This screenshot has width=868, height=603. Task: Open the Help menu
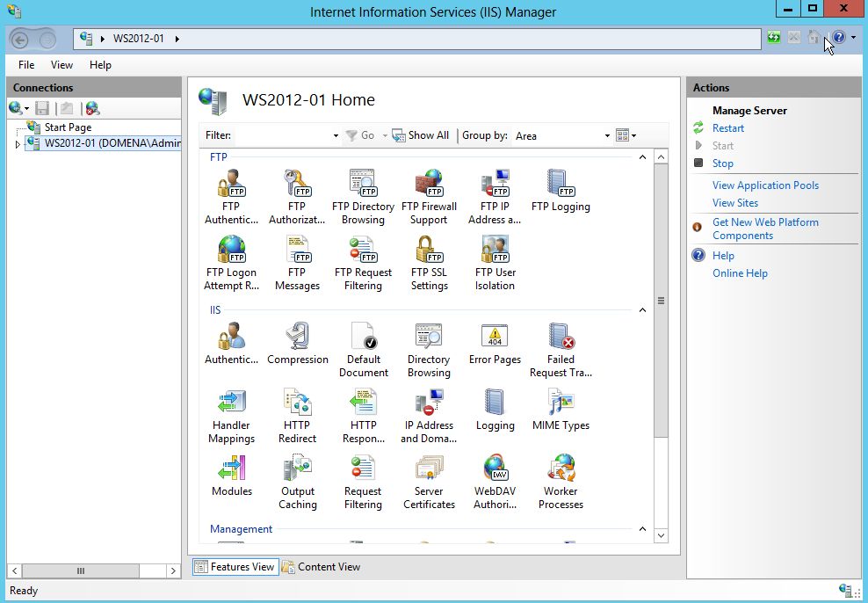[x=100, y=65]
